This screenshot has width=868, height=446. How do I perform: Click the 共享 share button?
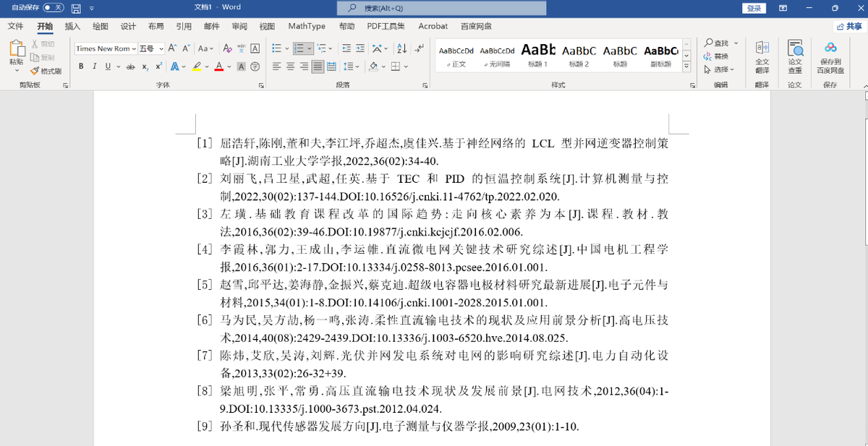(x=850, y=25)
